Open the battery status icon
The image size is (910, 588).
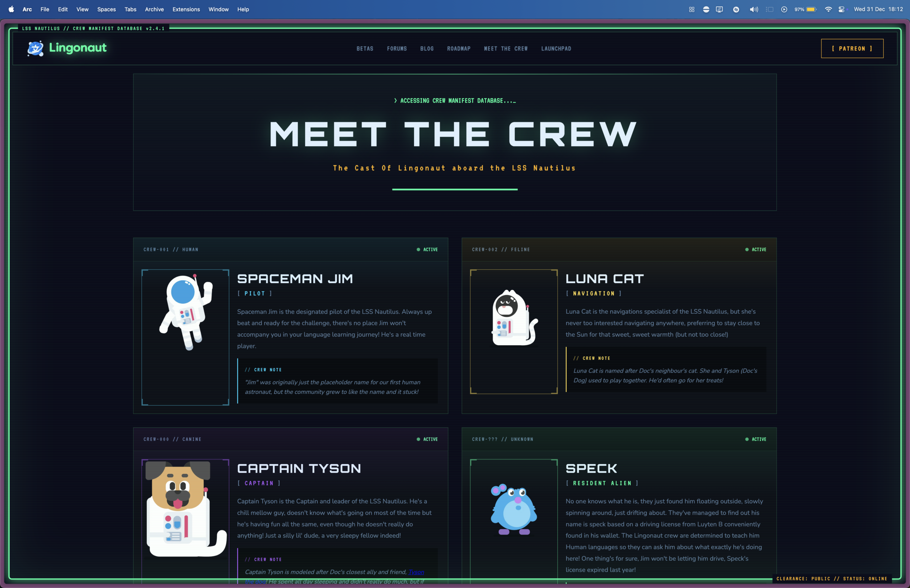pyautogui.click(x=811, y=10)
